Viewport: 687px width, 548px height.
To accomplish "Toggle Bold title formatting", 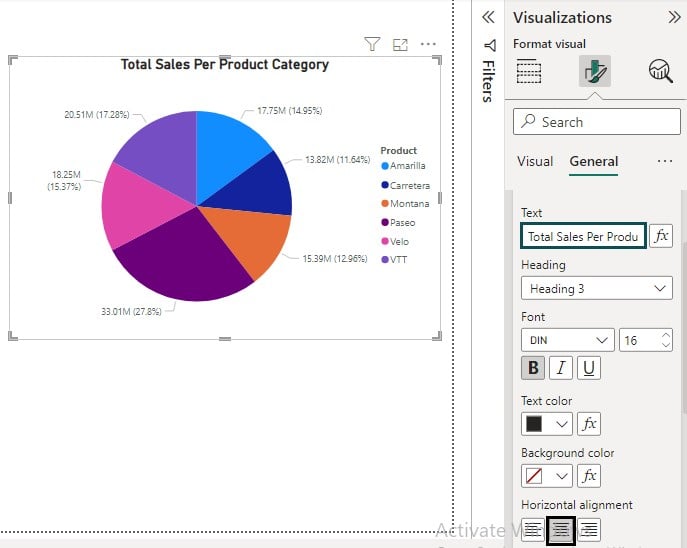I will (533, 368).
